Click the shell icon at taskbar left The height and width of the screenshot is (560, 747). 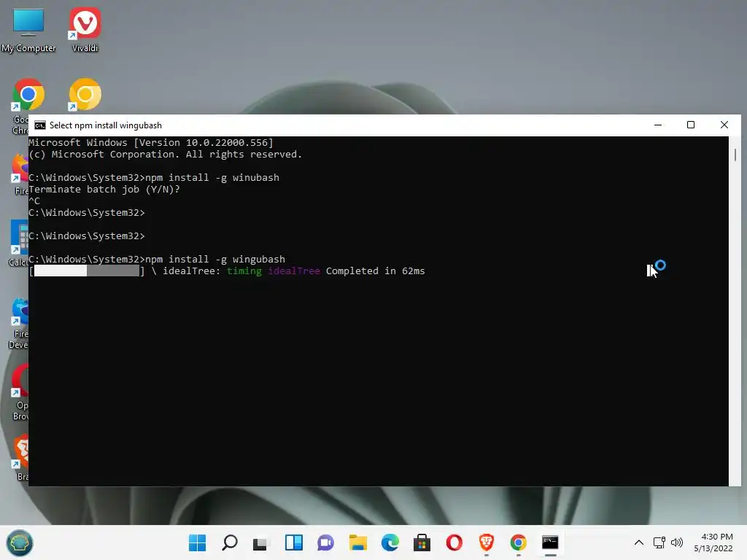[x=20, y=542]
